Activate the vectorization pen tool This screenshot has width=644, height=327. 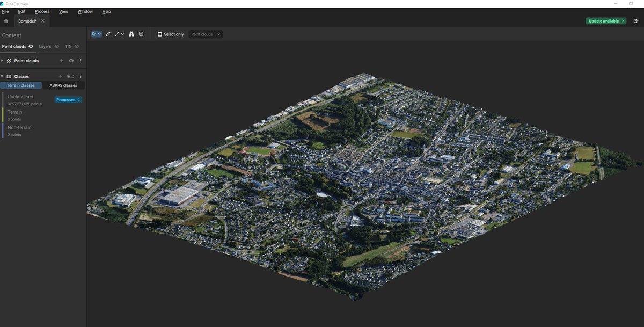pyautogui.click(x=108, y=33)
